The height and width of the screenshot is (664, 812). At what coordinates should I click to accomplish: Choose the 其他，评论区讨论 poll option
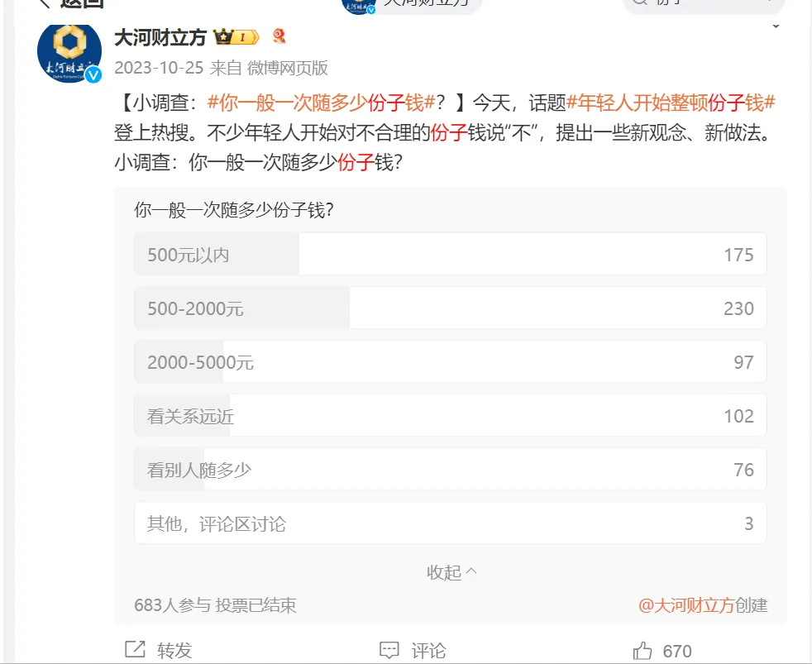[450, 523]
